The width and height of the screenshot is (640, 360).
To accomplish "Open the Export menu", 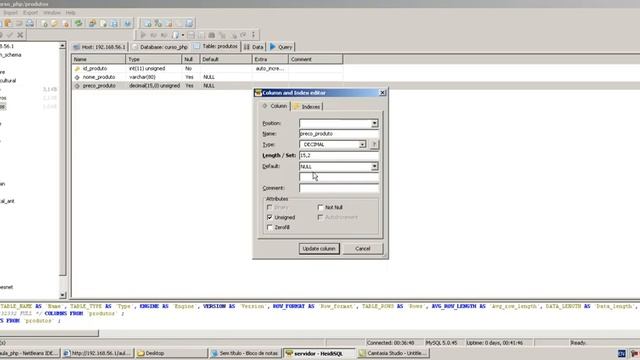I will click(x=30, y=13).
